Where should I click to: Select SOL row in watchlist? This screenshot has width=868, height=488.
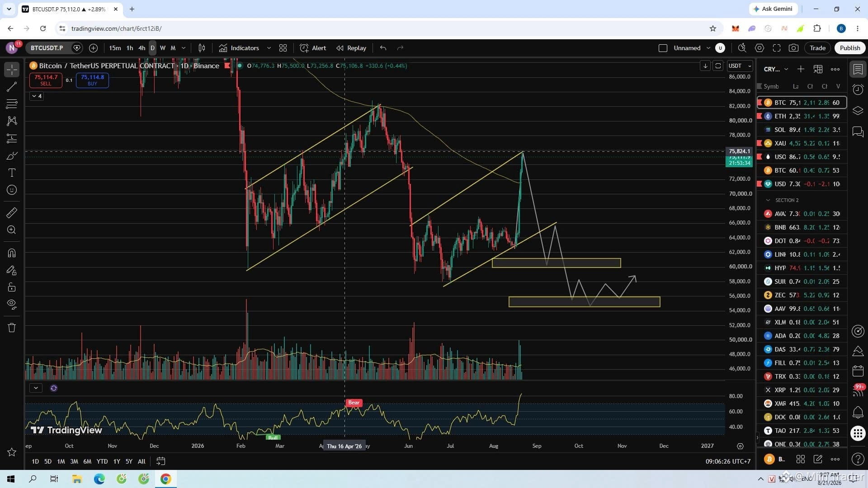(x=802, y=130)
